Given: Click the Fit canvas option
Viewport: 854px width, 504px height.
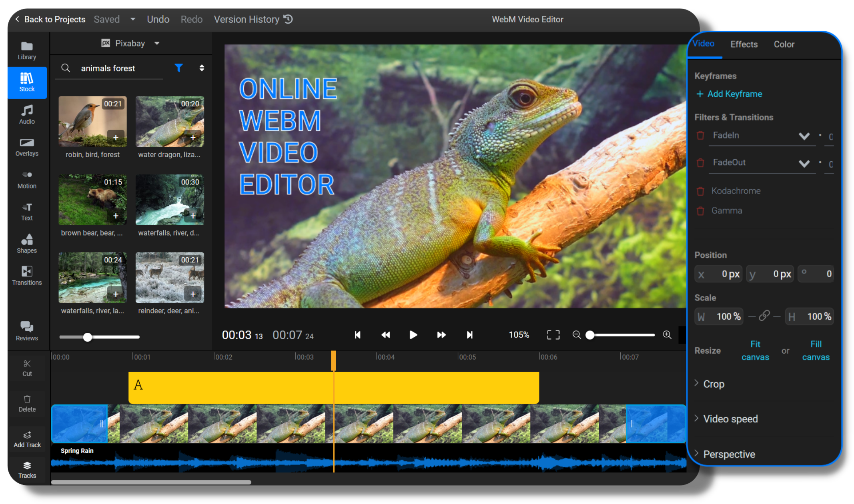Looking at the screenshot, I should click(755, 350).
